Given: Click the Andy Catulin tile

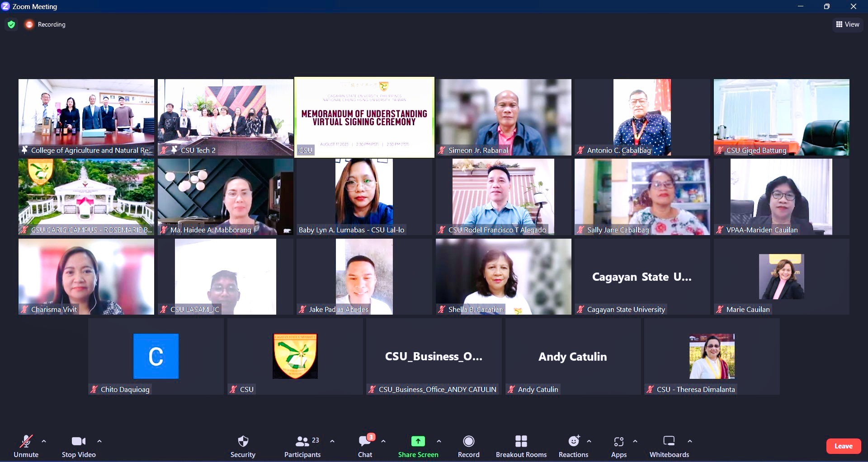Looking at the screenshot, I should pyautogui.click(x=573, y=356).
